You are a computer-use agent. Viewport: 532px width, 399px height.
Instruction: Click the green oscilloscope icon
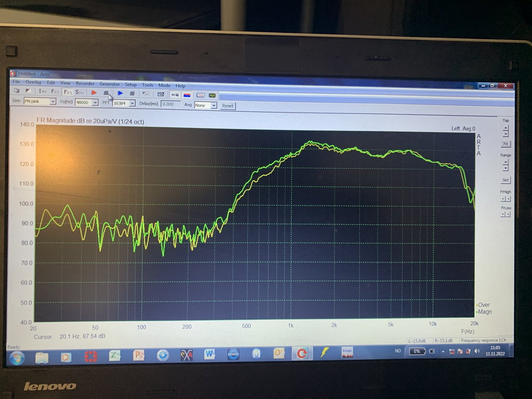coord(212,96)
